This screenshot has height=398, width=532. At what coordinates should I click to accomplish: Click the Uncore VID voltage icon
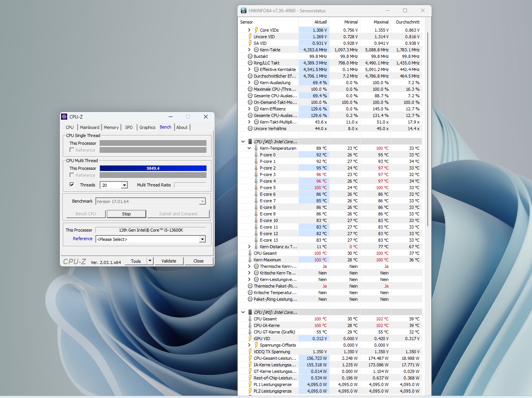pyautogui.click(x=250, y=36)
